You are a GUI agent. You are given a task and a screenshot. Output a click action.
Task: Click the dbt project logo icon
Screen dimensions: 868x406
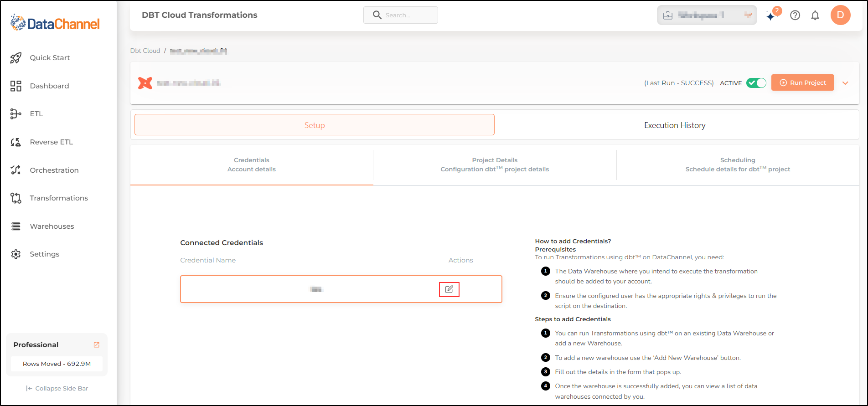145,83
